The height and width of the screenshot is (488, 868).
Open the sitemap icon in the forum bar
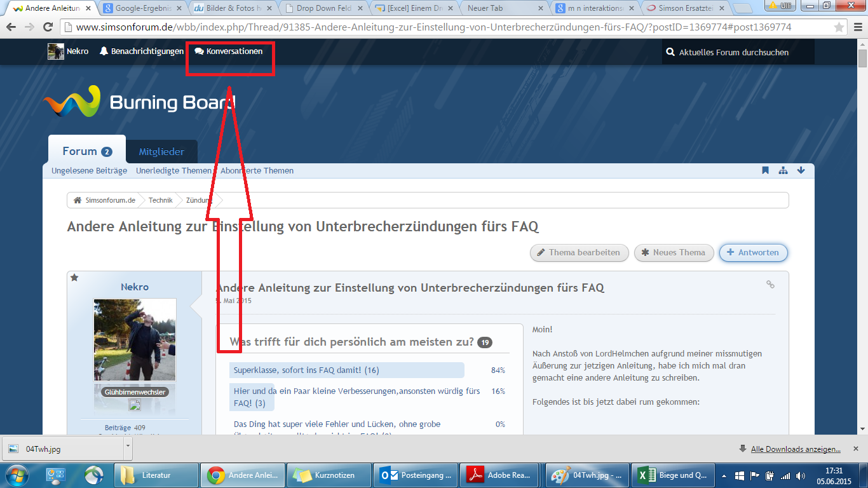[783, 170]
